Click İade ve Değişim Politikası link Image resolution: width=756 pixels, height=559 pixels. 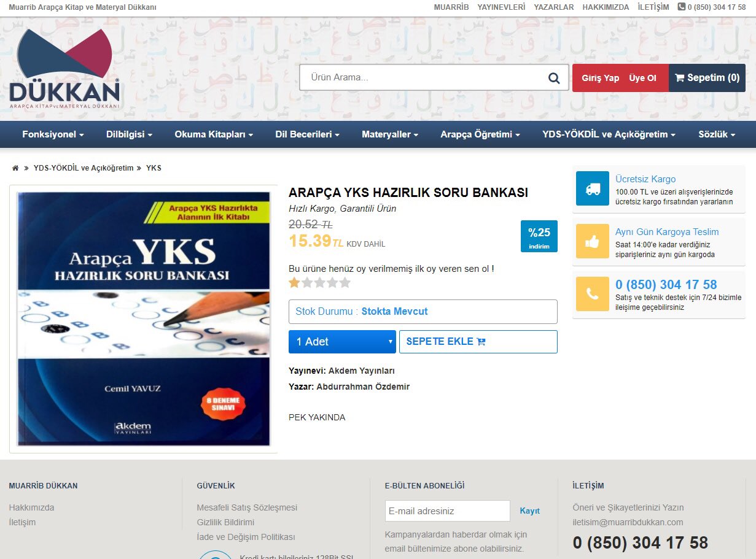246,537
